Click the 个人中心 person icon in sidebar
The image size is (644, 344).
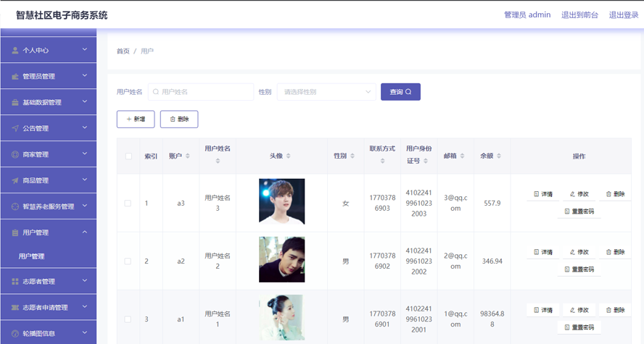click(x=15, y=51)
